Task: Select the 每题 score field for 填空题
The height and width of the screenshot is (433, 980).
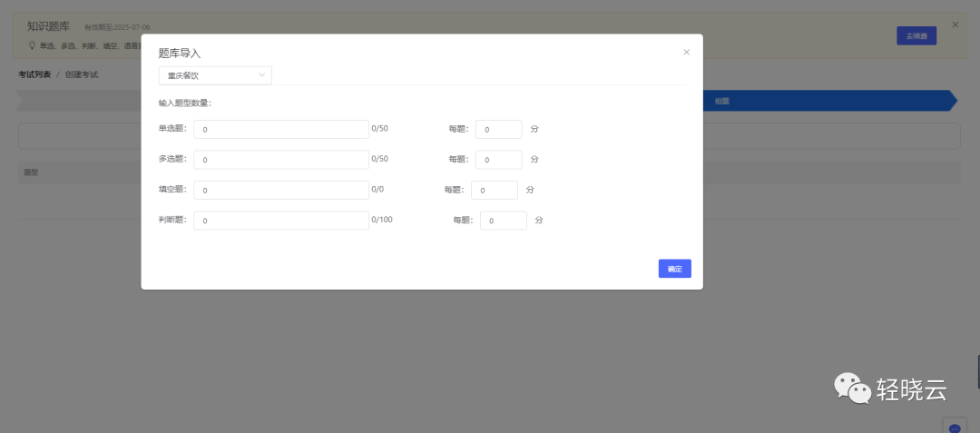Action: click(x=494, y=191)
